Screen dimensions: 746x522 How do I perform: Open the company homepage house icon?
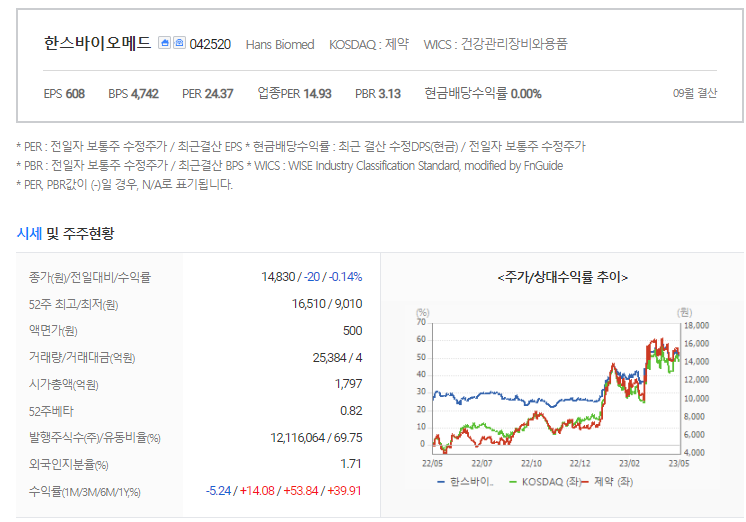[164, 43]
